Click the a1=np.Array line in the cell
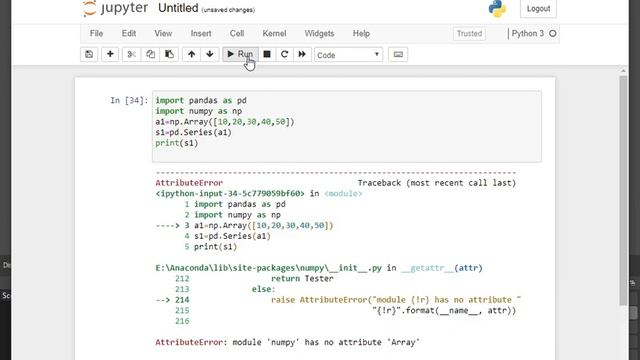Image resolution: width=640 pixels, height=360 pixels. (224, 122)
